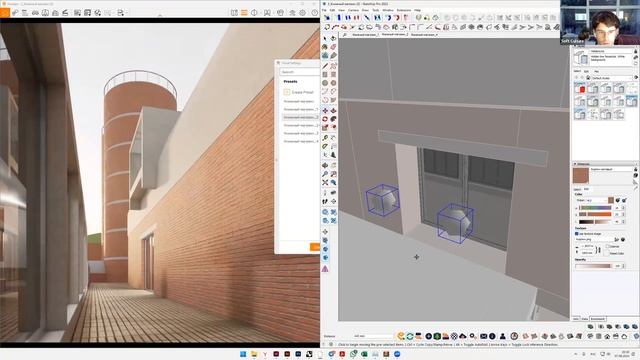Image resolution: width=640 pixels, height=360 pixels.
Task: Select the arrow Select tool in SketchUp
Action: [x=325, y=38]
